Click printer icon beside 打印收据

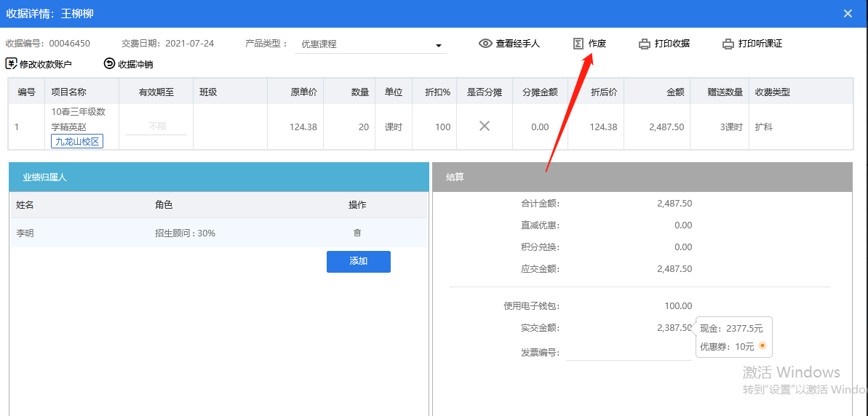click(645, 44)
